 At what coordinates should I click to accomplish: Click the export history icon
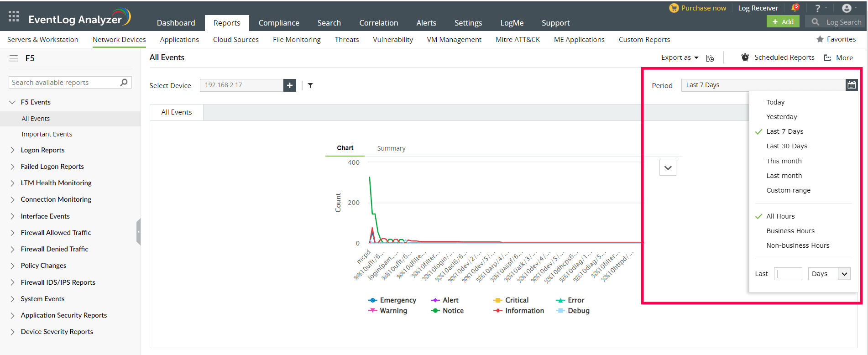[710, 58]
